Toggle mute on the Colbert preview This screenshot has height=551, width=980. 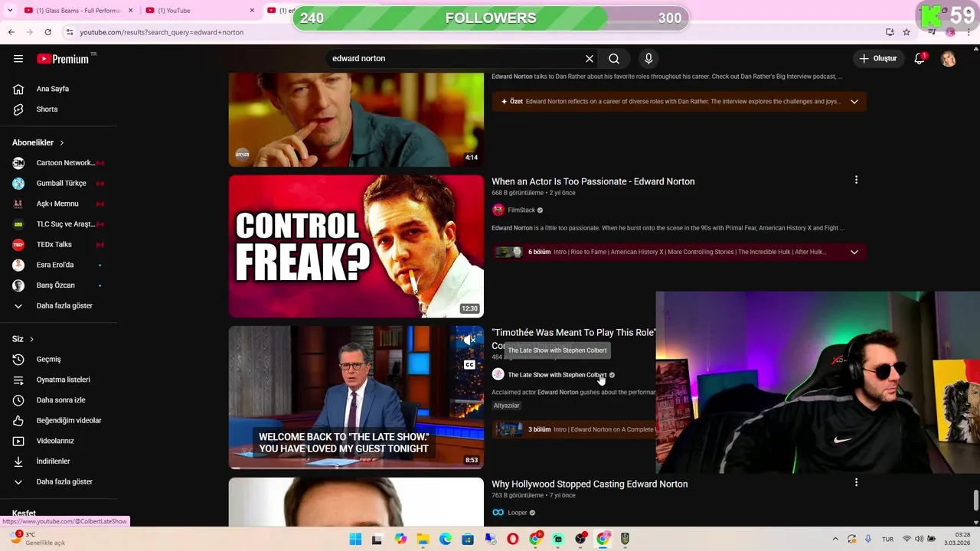coord(469,340)
